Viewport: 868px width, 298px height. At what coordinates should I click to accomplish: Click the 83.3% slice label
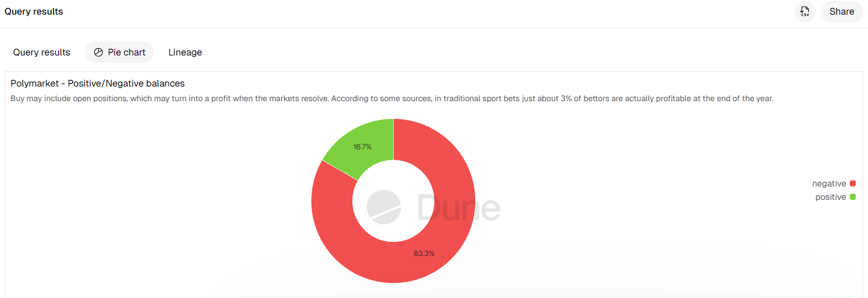[x=424, y=254]
